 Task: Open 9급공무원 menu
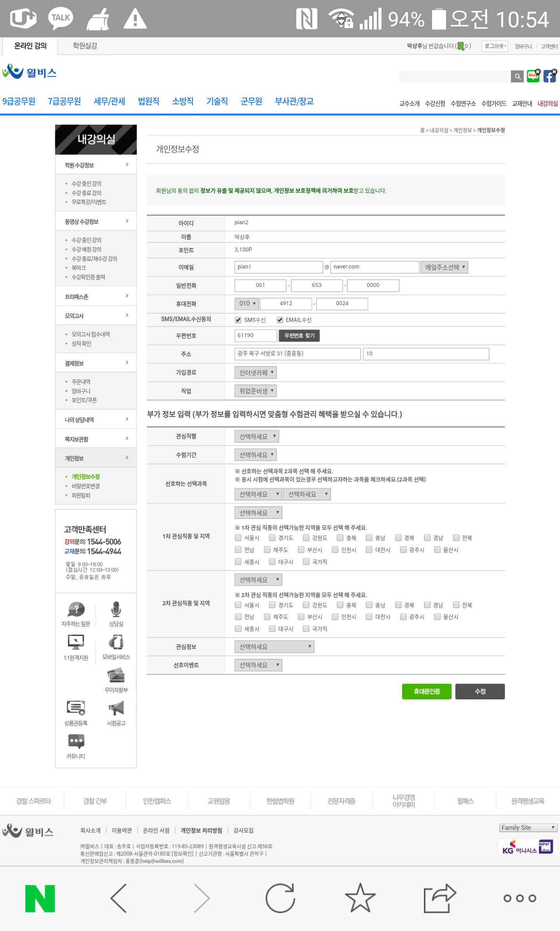click(x=19, y=102)
